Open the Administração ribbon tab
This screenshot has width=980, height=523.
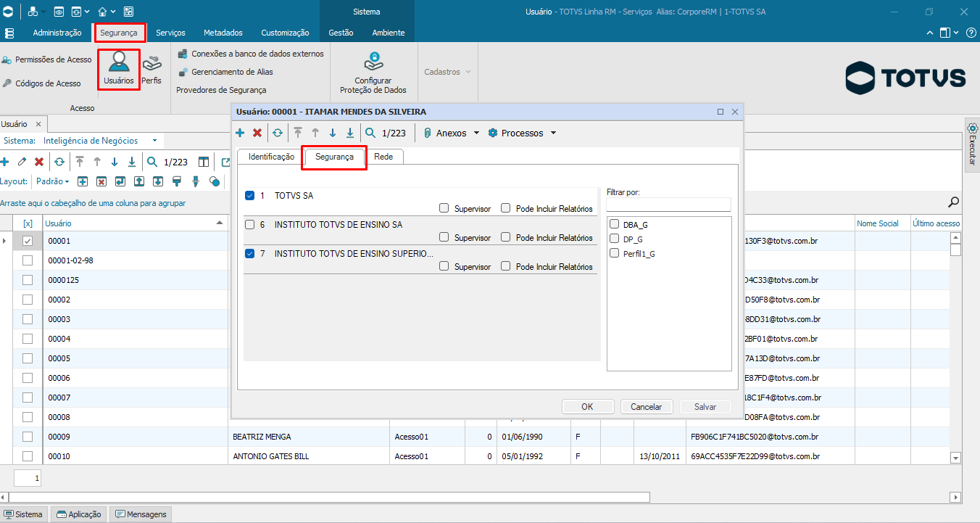(57, 33)
